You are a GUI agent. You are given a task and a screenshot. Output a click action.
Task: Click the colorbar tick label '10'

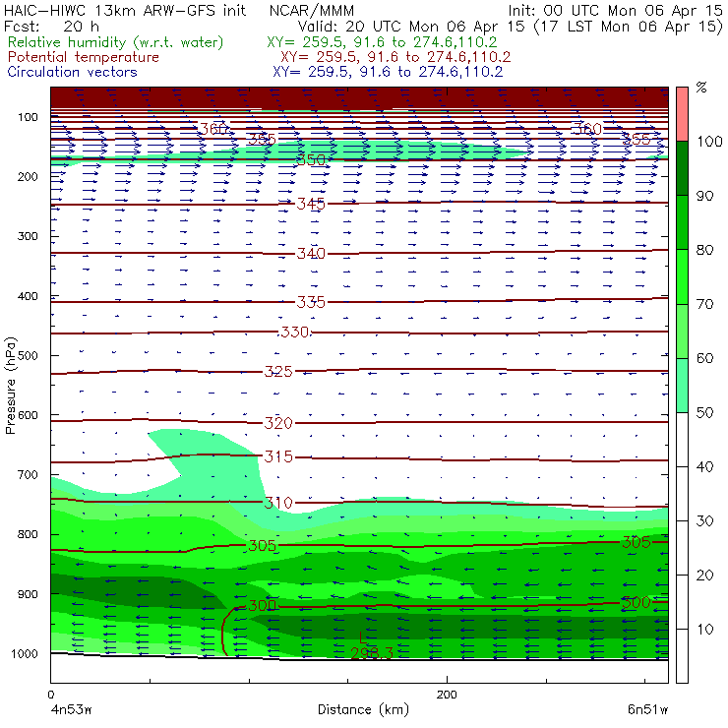704,630
